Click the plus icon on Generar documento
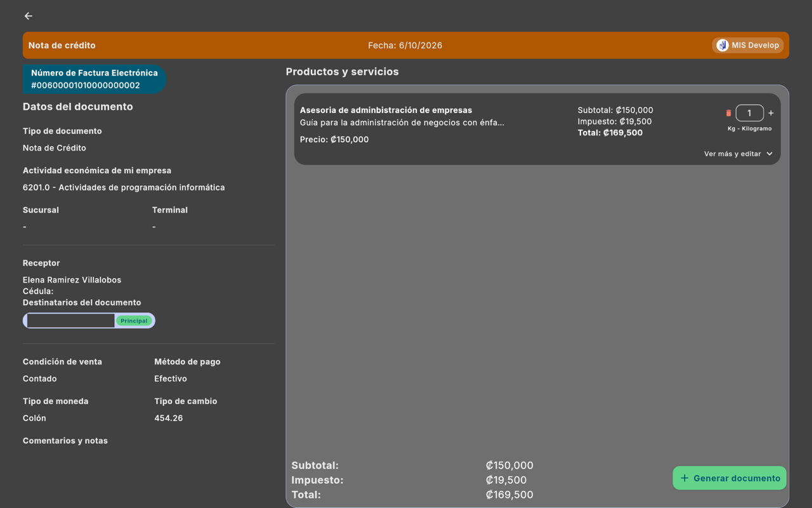 click(684, 478)
